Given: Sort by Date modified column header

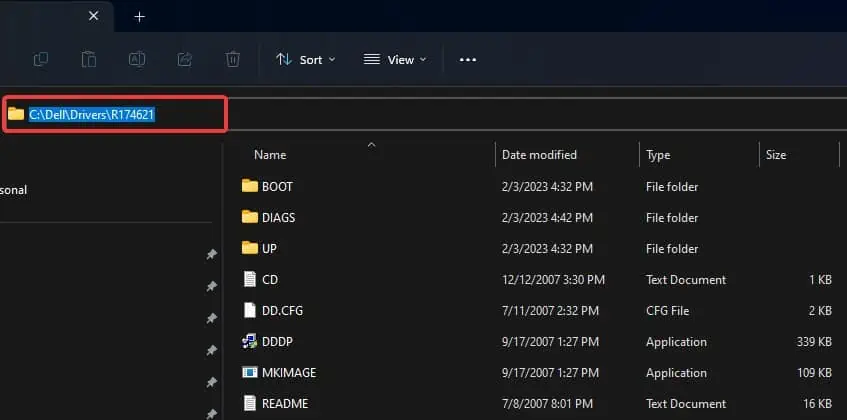Looking at the screenshot, I should (539, 155).
